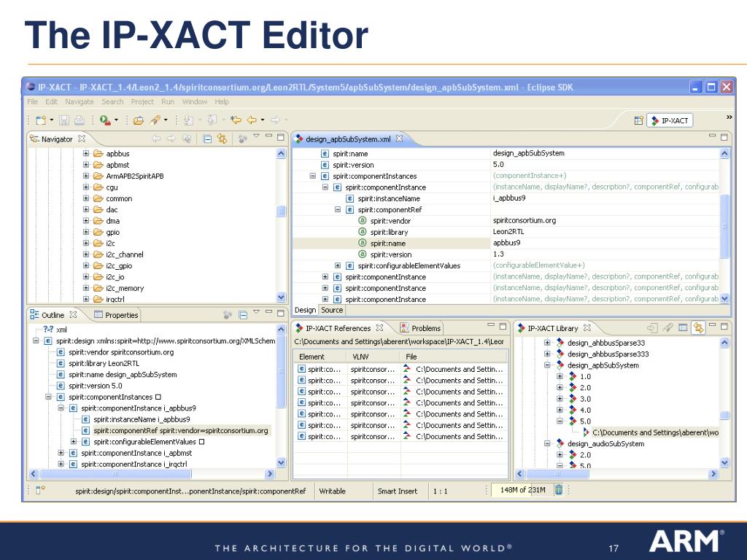Click the Navigator vertical scrollbar thumb
This screenshot has height=560, width=747.
(281, 211)
